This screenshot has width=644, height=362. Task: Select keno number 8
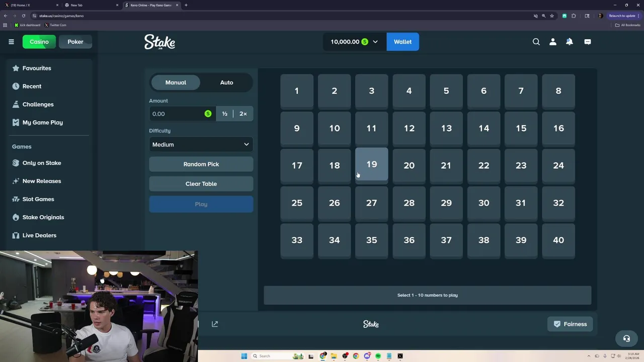pyautogui.click(x=558, y=91)
